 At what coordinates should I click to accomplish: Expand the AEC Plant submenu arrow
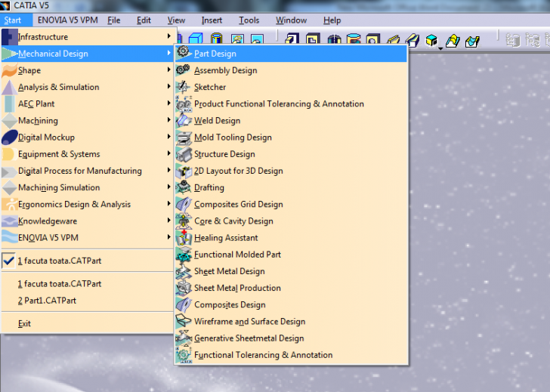pos(168,103)
